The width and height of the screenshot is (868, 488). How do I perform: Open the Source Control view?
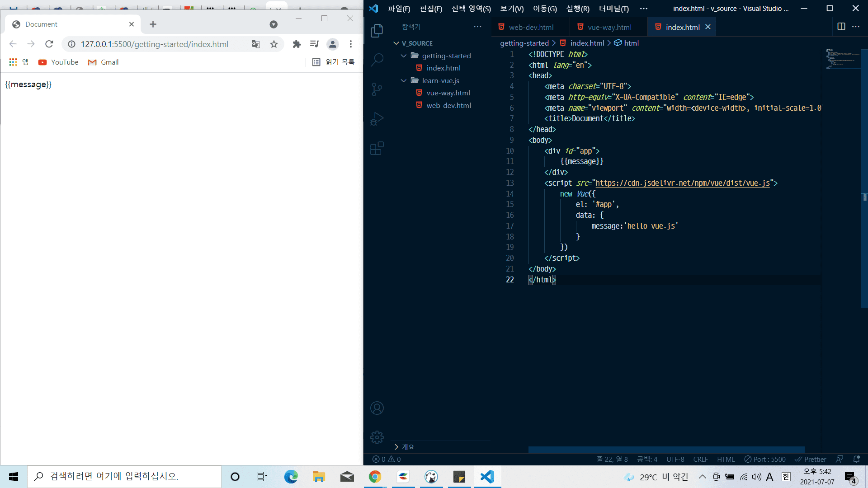tap(377, 89)
